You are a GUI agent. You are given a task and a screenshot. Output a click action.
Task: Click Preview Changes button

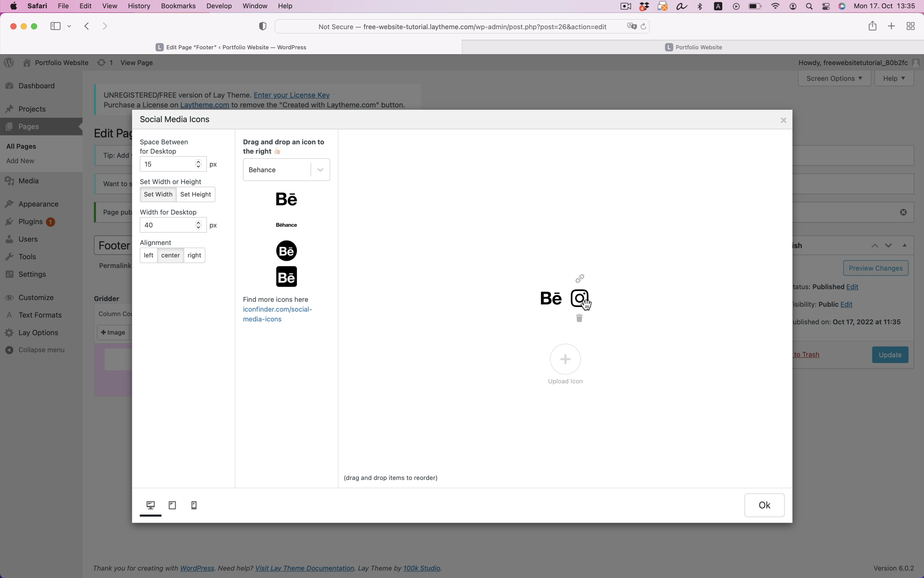coord(876,268)
